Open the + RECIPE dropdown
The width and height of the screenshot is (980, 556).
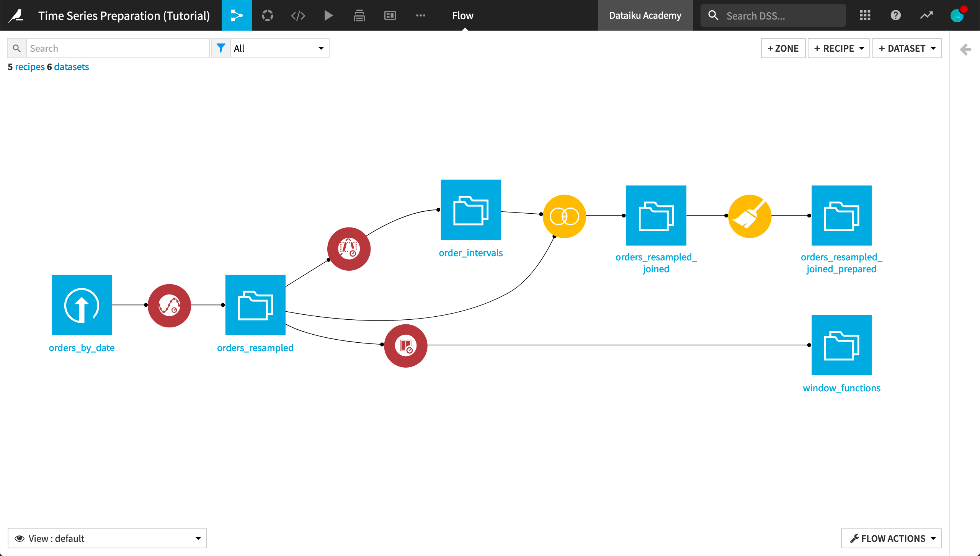tap(839, 48)
